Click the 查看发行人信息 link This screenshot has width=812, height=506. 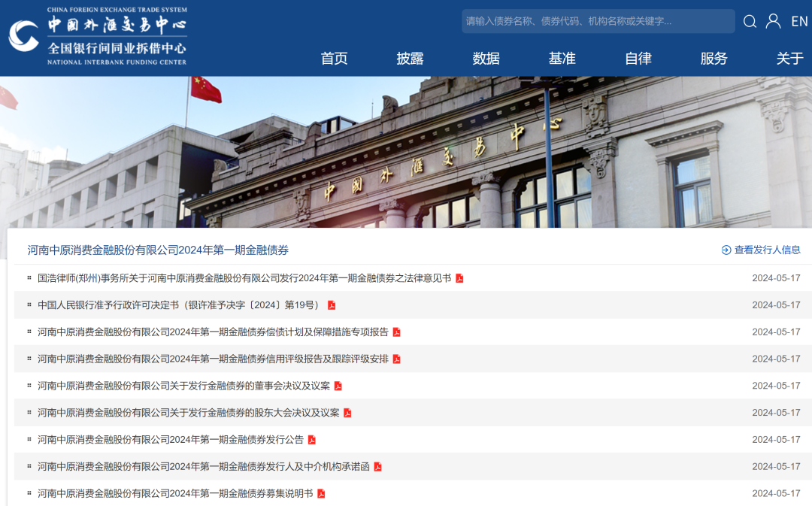[x=767, y=250]
